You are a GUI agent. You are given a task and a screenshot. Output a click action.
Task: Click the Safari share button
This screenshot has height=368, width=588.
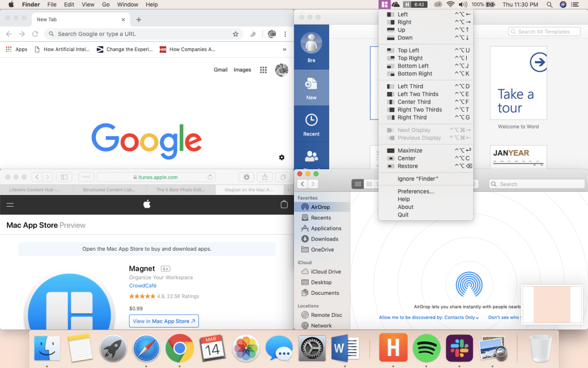point(265,177)
